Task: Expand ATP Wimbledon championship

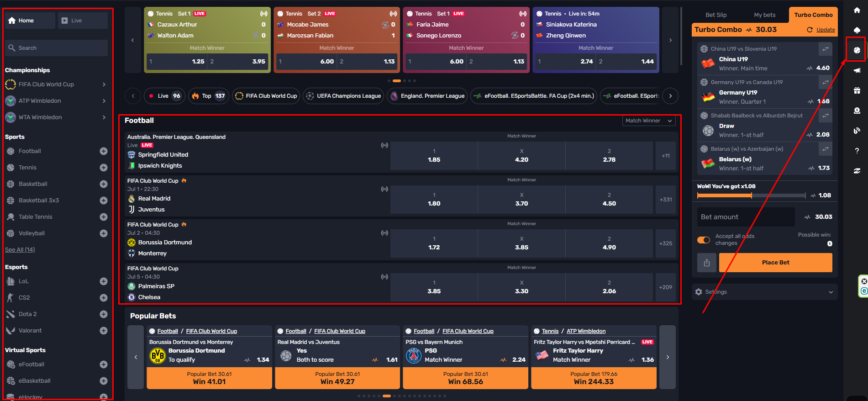Action: click(x=104, y=101)
